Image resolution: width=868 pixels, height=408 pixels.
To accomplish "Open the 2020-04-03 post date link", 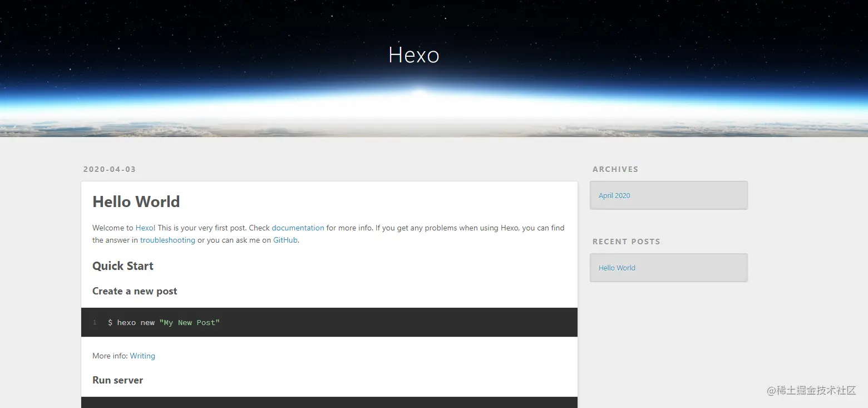I will (x=110, y=169).
